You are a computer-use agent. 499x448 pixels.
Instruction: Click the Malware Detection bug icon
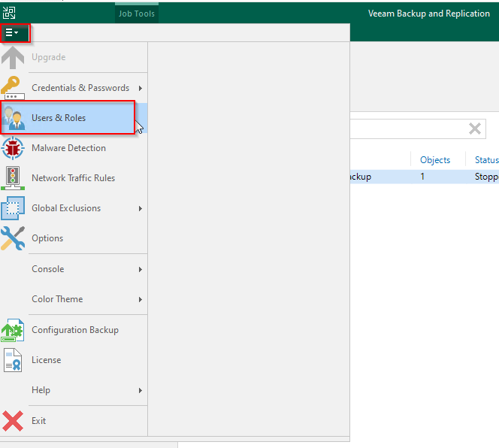pyautogui.click(x=13, y=148)
